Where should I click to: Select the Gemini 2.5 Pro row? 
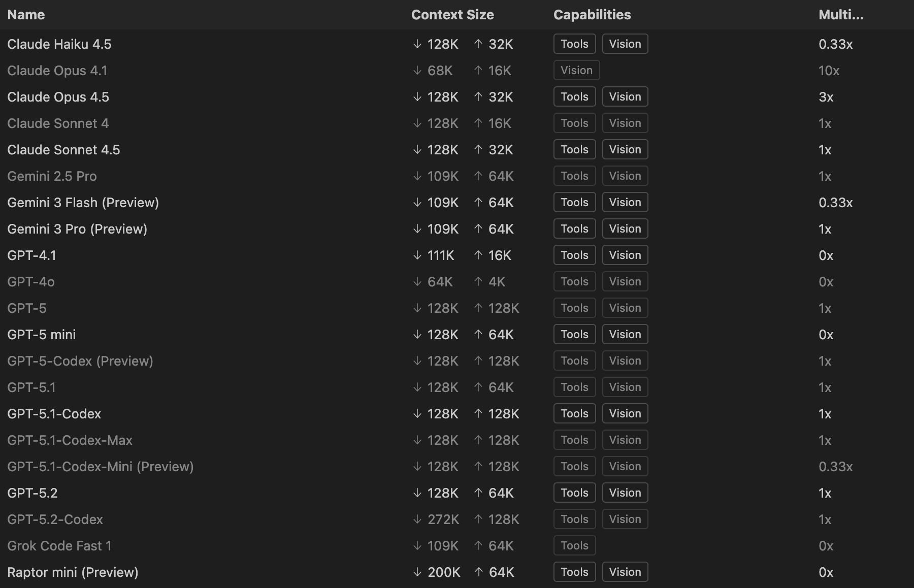tap(52, 176)
